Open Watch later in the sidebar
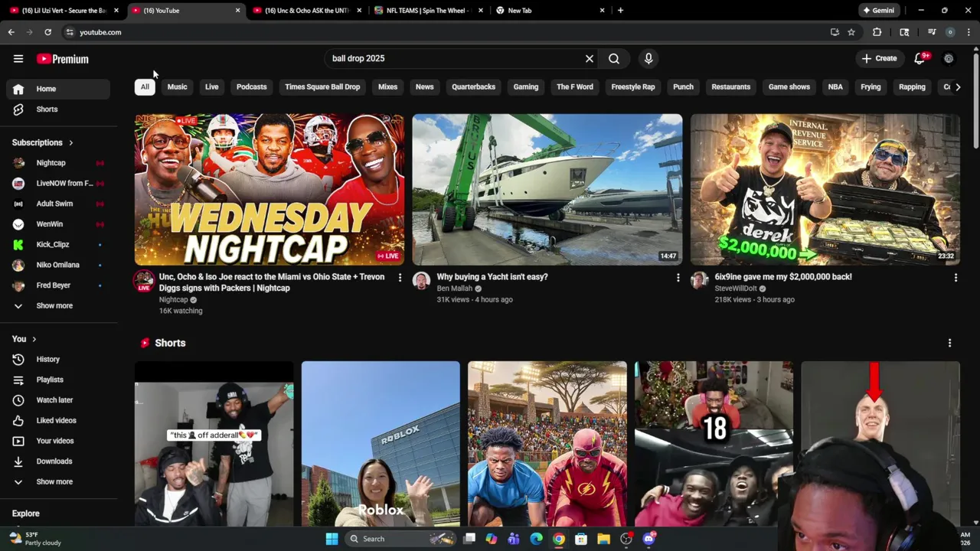The image size is (980, 551). [58, 400]
